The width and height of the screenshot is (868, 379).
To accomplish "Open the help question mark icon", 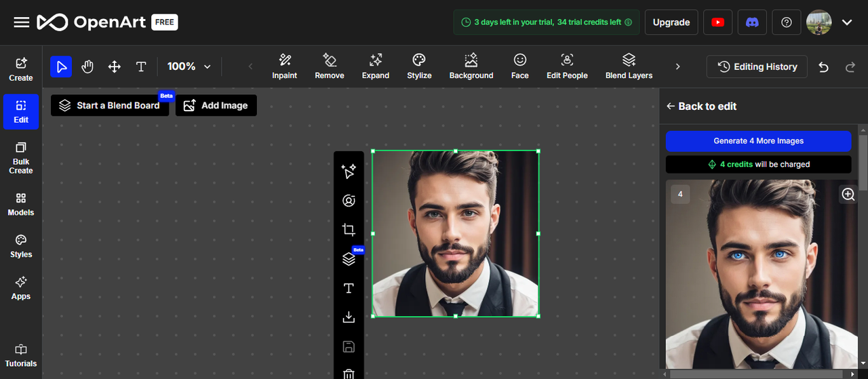I will pyautogui.click(x=786, y=22).
